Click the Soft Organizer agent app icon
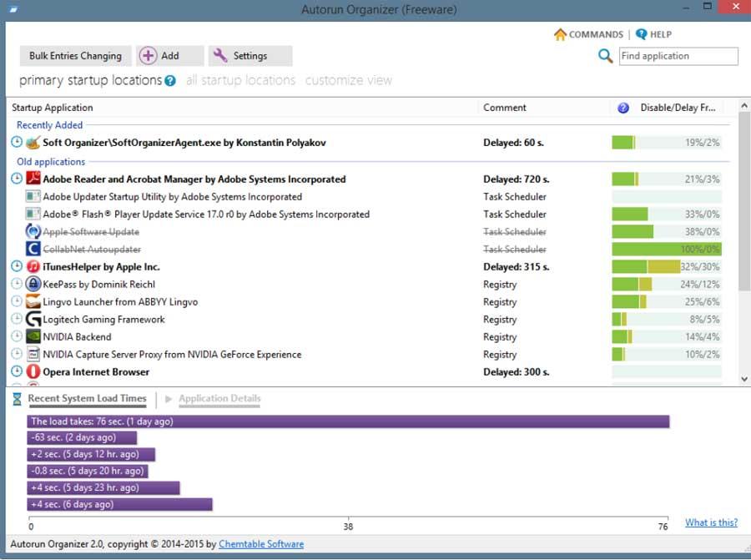Image resolution: width=751 pixels, height=560 pixels. [33, 142]
